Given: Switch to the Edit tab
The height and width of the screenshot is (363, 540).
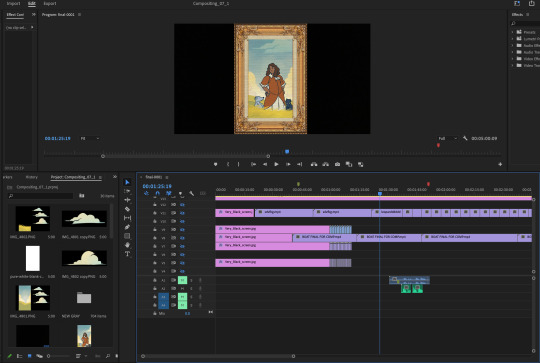Looking at the screenshot, I should [32, 3].
